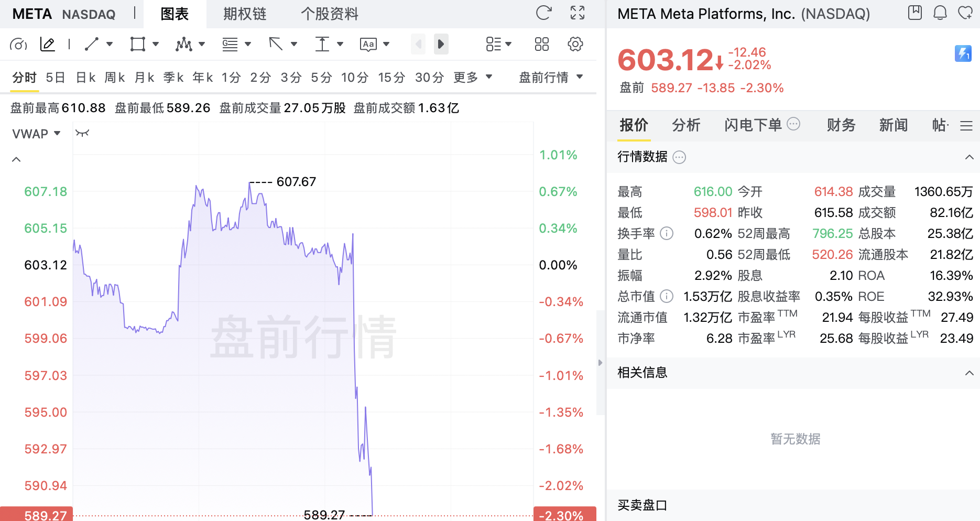Click the four-grid layout icon

point(542,45)
